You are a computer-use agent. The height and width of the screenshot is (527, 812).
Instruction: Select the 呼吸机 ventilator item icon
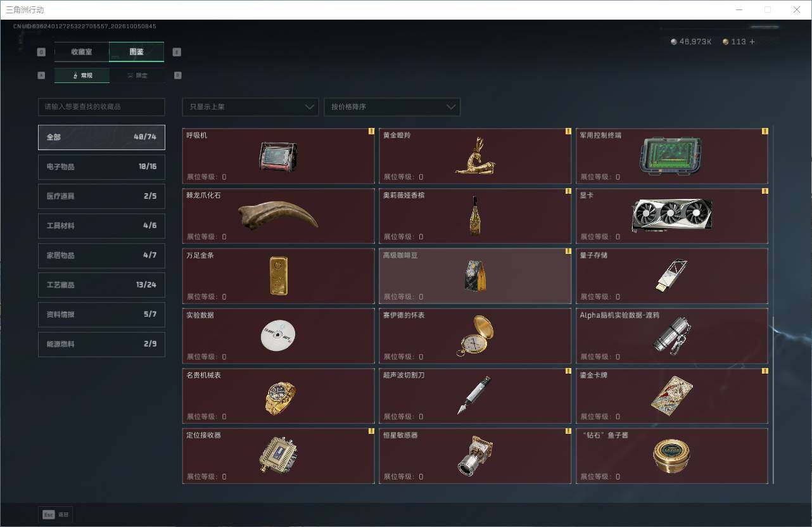[x=278, y=156]
